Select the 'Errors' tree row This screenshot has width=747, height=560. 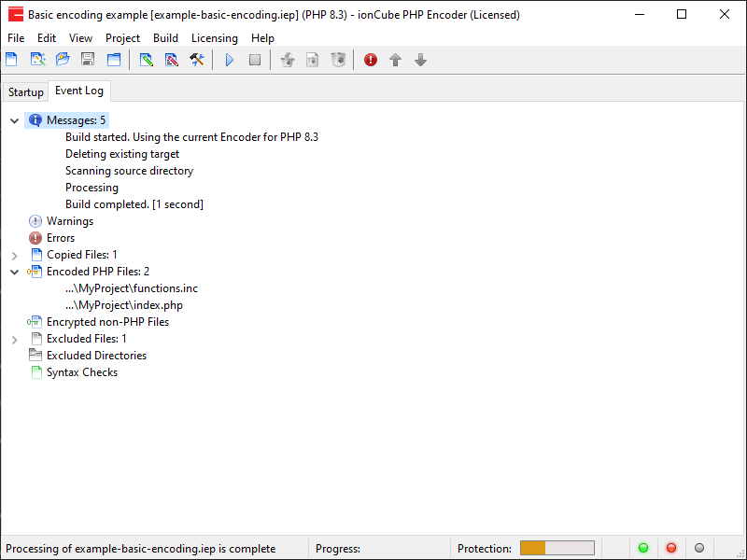pyautogui.click(x=61, y=238)
